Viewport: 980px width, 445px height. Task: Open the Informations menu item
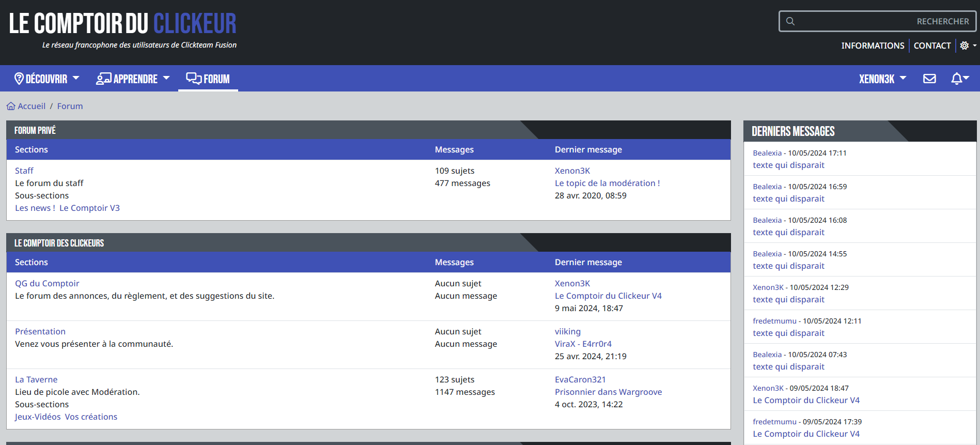tap(873, 45)
